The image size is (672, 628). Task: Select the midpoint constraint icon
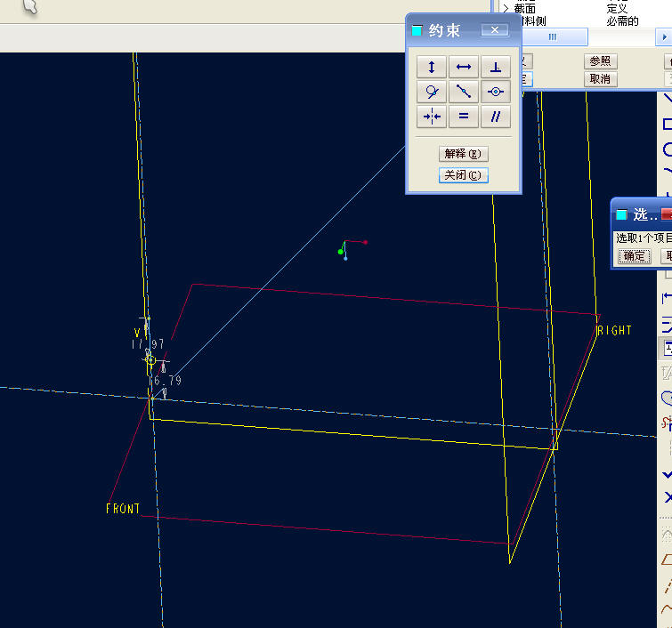[x=464, y=92]
